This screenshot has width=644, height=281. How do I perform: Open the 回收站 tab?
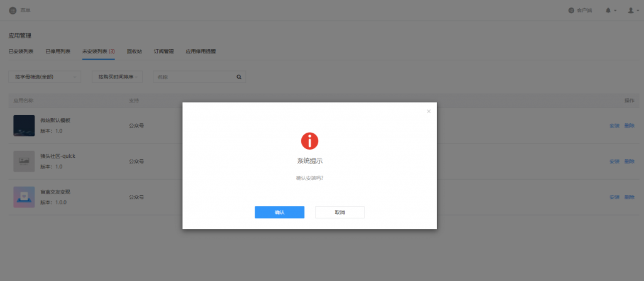click(135, 52)
